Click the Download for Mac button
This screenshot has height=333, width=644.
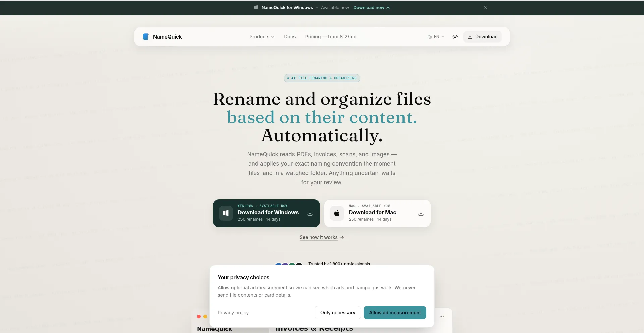pyautogui.click(x=377, y=213)
